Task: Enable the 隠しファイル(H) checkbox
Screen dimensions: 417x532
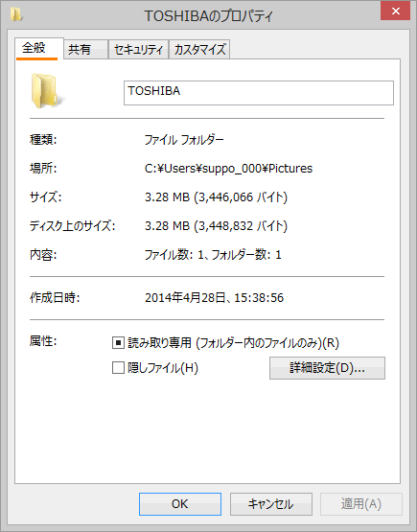Action: click(118, 367)
